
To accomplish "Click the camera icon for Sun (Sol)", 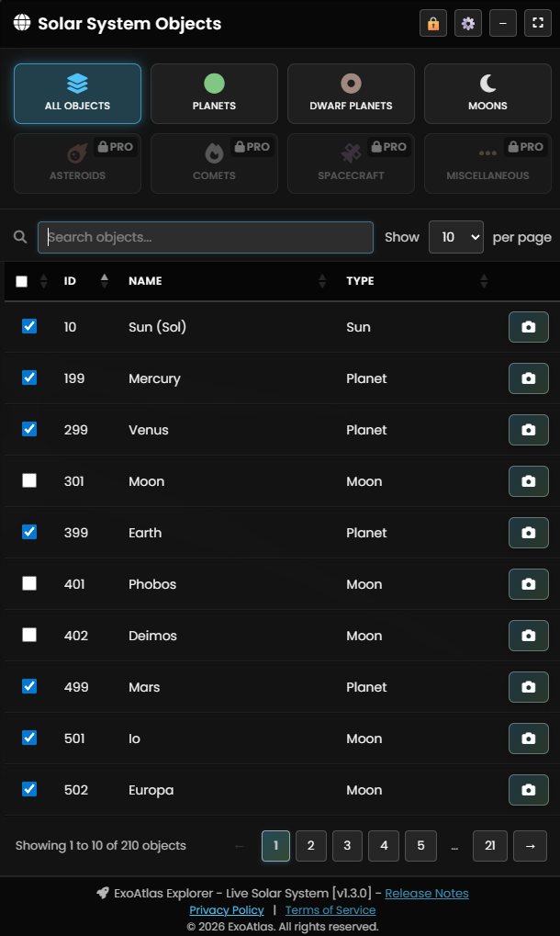I will tap(528, 327).
